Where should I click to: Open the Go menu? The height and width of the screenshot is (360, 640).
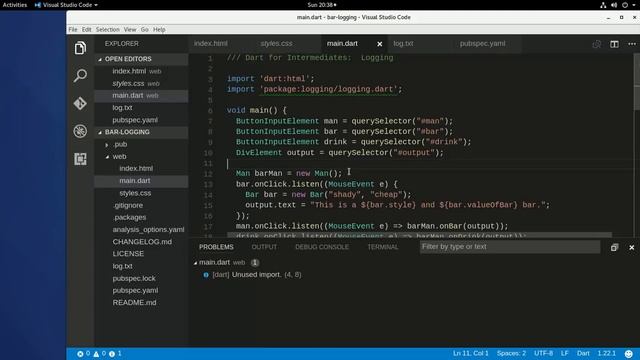pos(144,29)
